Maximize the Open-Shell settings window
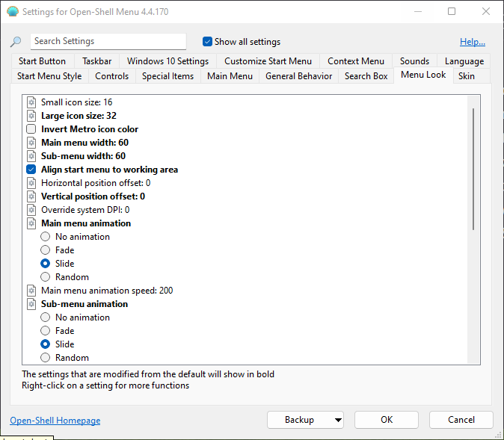The image size is (504, 440). (x=452, y=11)
